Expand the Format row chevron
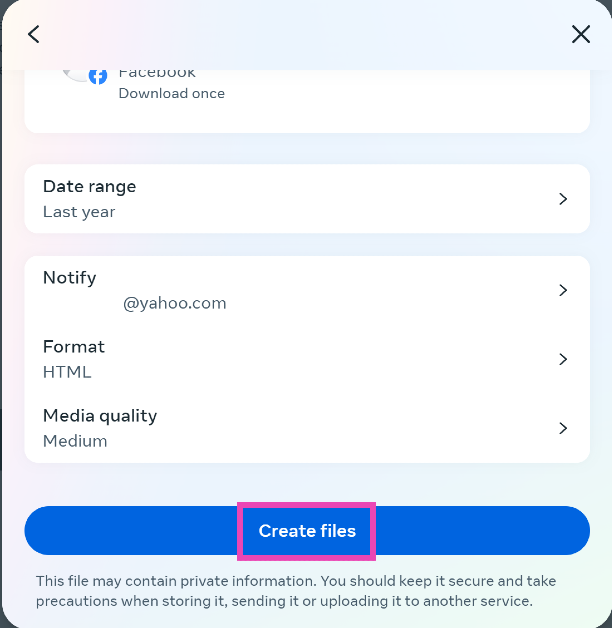The width and height of the screenshot is (612, 628). (563, 359)
